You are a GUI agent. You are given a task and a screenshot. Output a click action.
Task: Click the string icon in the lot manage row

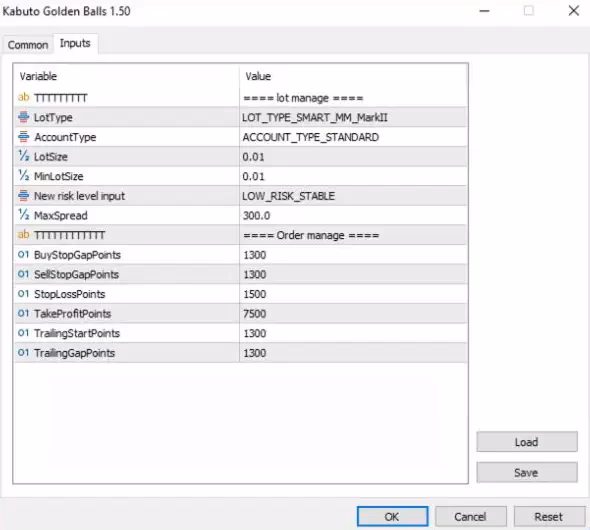tap(23, 97)
